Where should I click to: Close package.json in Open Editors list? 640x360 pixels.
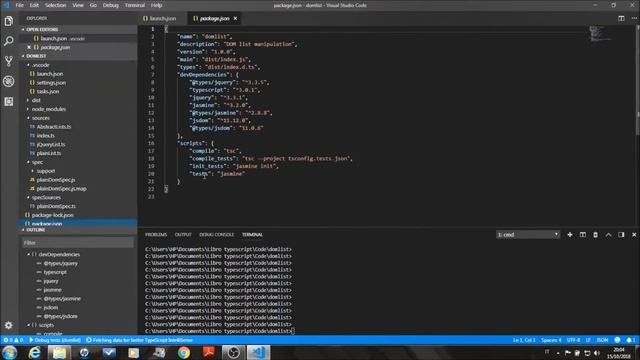tap(29, 47)
